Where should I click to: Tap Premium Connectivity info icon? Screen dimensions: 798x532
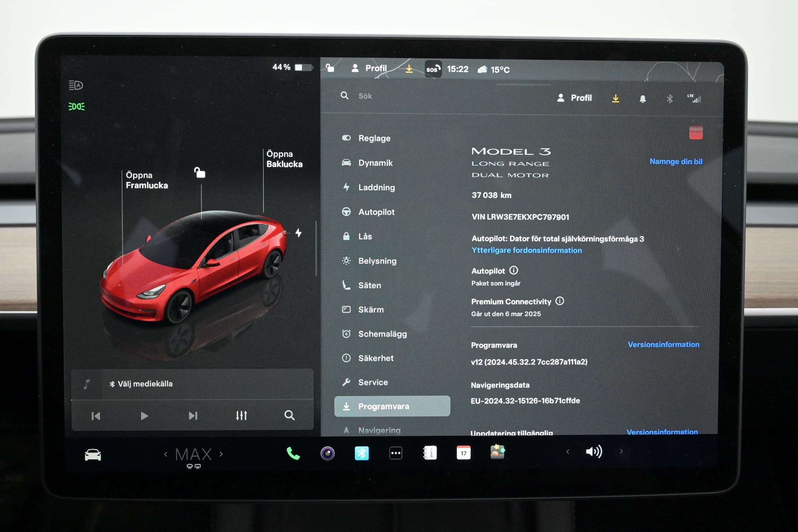(560, 301)
